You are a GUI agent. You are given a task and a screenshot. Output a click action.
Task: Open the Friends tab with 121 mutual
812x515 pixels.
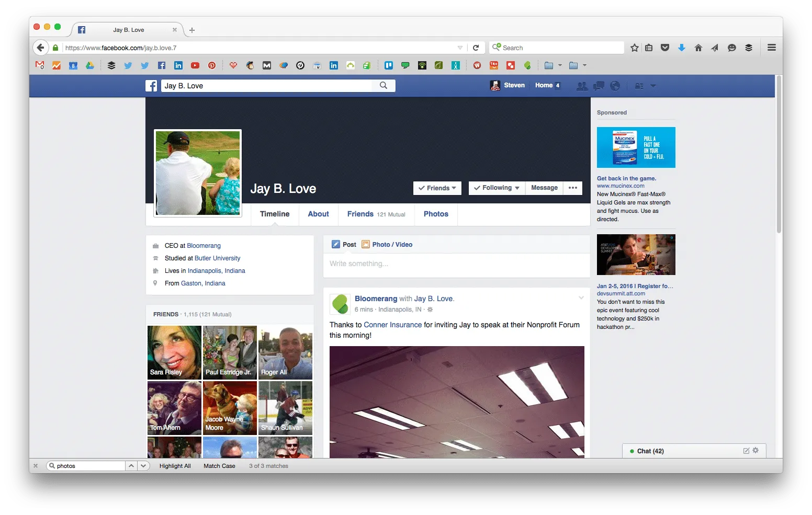pyautogui.click(x=376, y=214)
